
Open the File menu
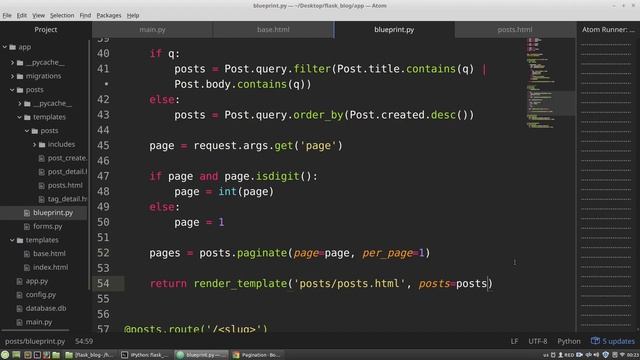(x=7, y=16)
